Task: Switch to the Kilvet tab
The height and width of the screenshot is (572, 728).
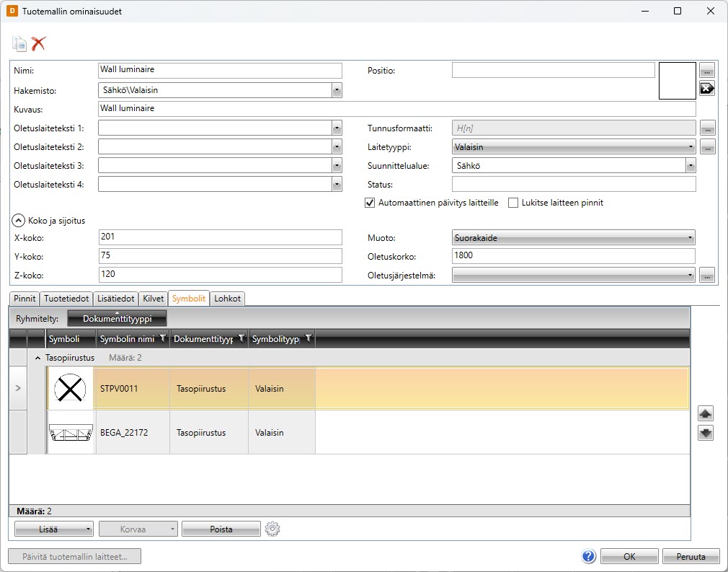Action: (x=154, y=299)
